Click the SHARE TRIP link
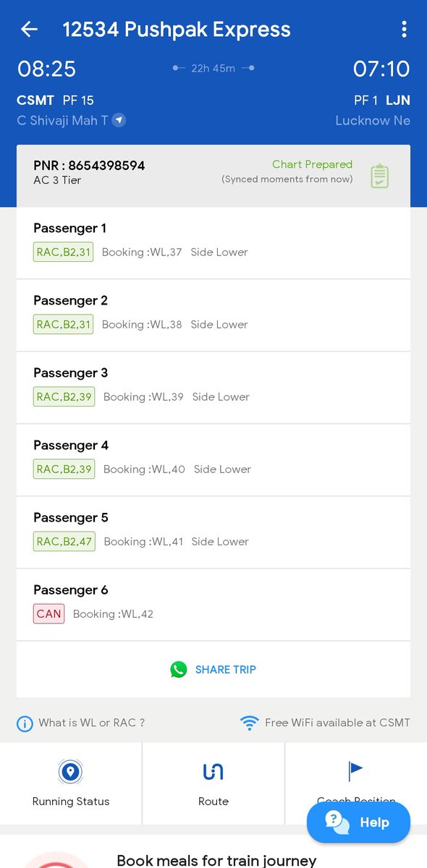427x868 pixels. coord(226,670)
